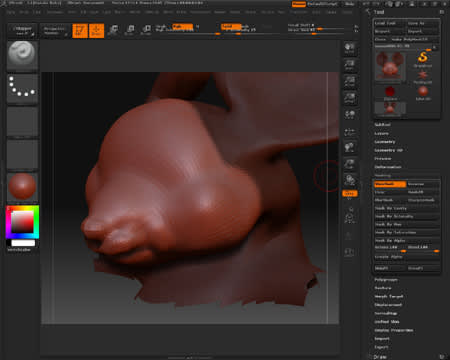Open Help in title bar
Screen dimensions: 450x360
349,4
